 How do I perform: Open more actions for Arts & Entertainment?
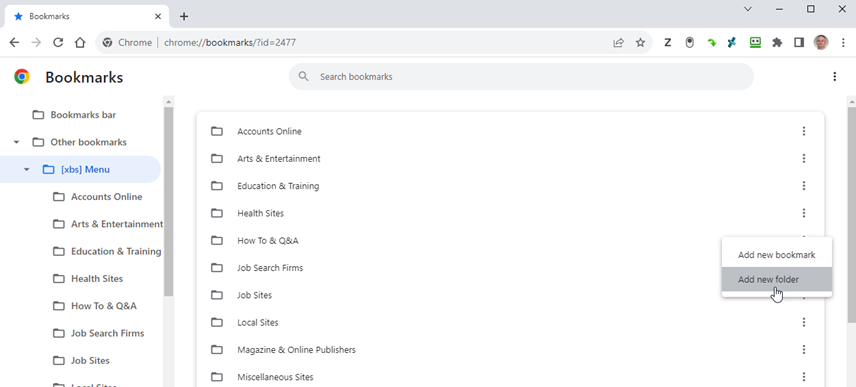pos(804,158)
